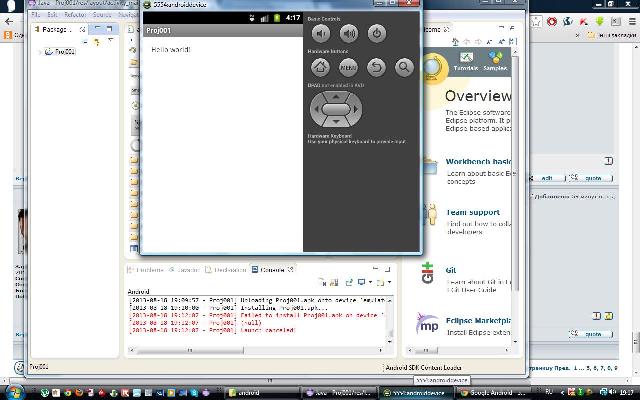
Task: Collapse all in Package Explorer toolbar
Action: point(85,42)
